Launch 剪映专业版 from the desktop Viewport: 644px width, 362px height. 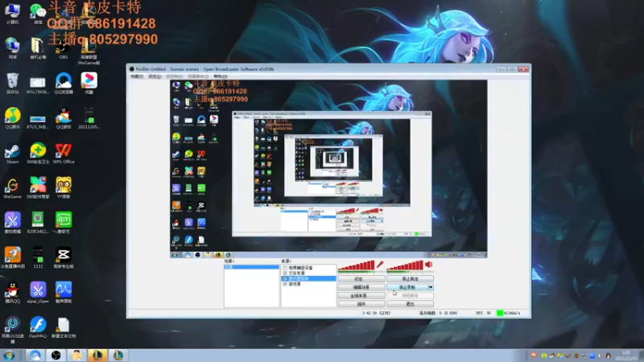[x=64, y=257]
